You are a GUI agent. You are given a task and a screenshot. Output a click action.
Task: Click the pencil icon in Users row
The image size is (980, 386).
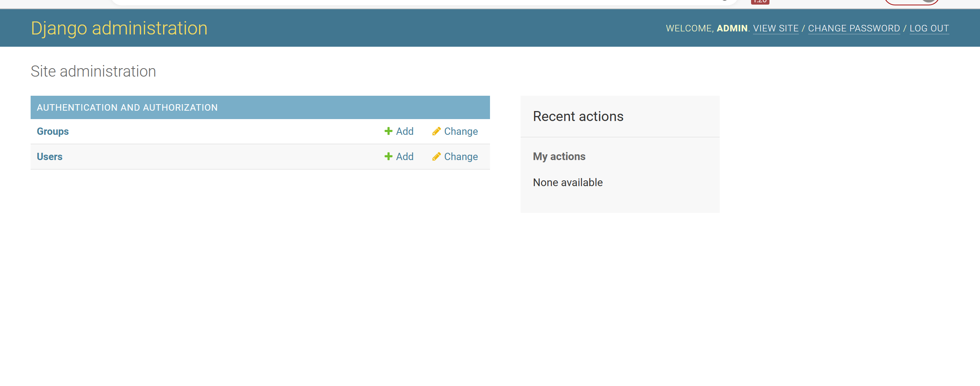436,157
